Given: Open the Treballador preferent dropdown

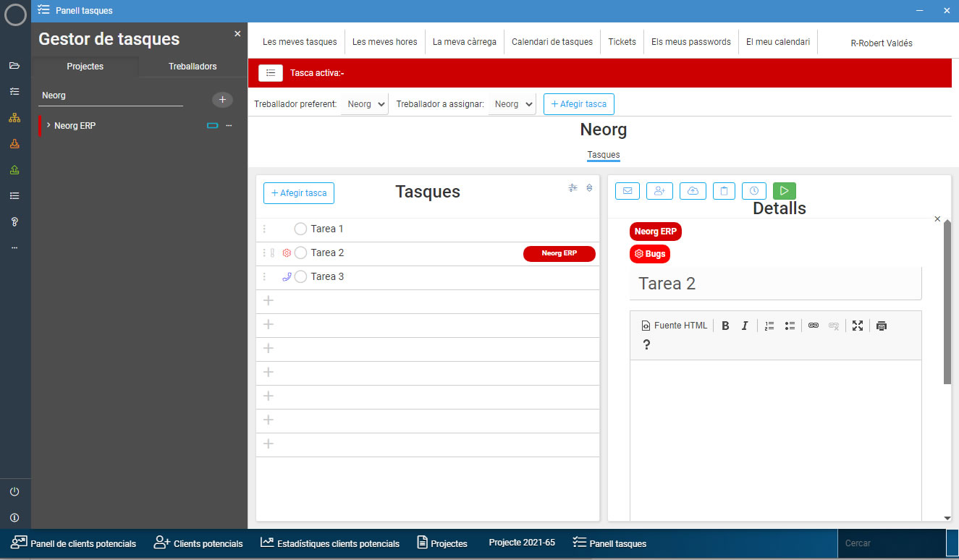Looking at the screenshot, I should click(x=364, y=104).
